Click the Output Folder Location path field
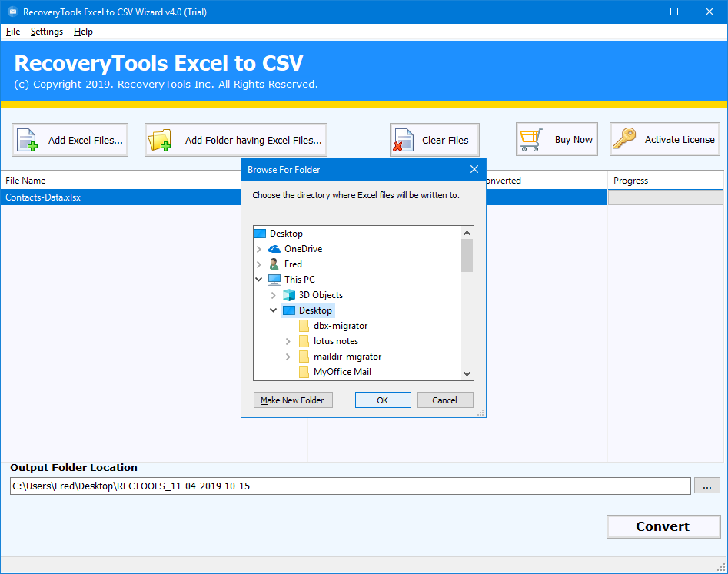The image size is (728, 574). pyautogui.click(x=350, y=486)
